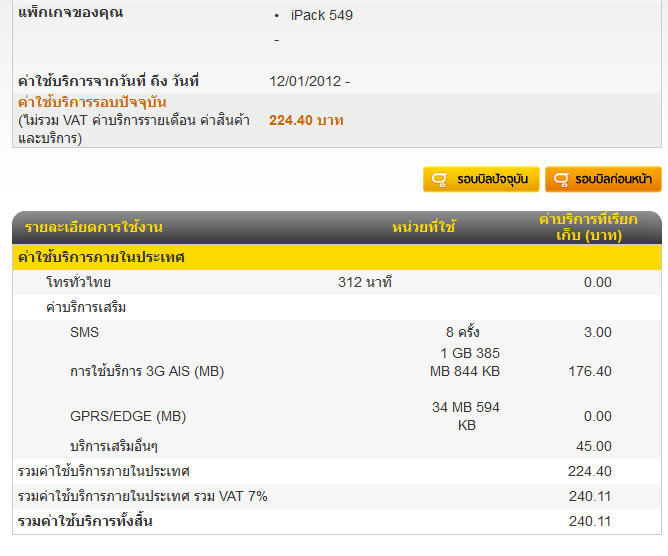The image size is (668, 556).
Task: Click ค่าใช้บริการจากวันที่ ถึง วันที่ label
Action: [108, 81]
